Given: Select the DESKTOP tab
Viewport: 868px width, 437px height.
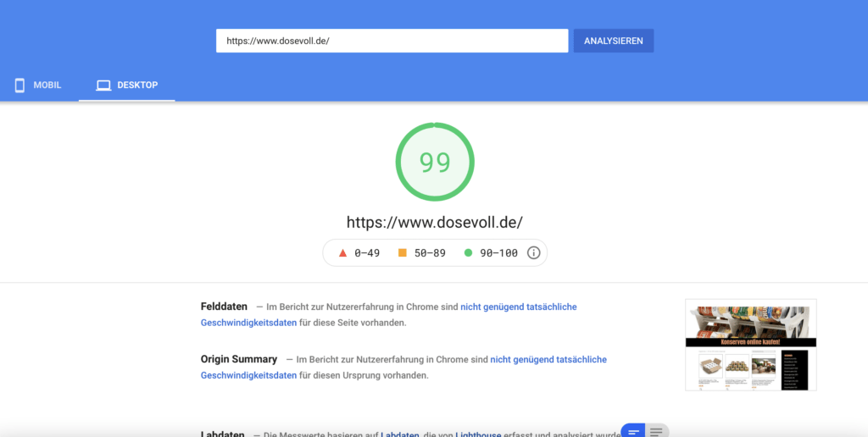Looking at the screenshot, I should coord(127,86).
